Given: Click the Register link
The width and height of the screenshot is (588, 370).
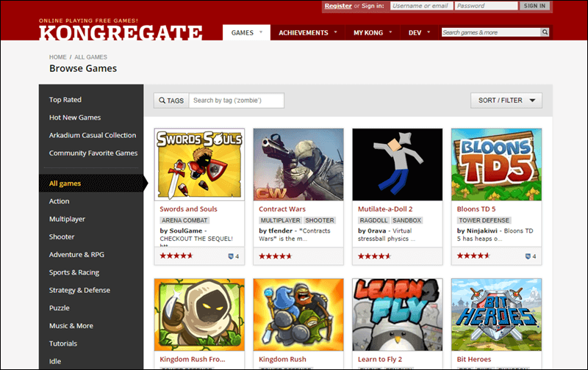Looking at the screenshot, I should pos(338,6).
